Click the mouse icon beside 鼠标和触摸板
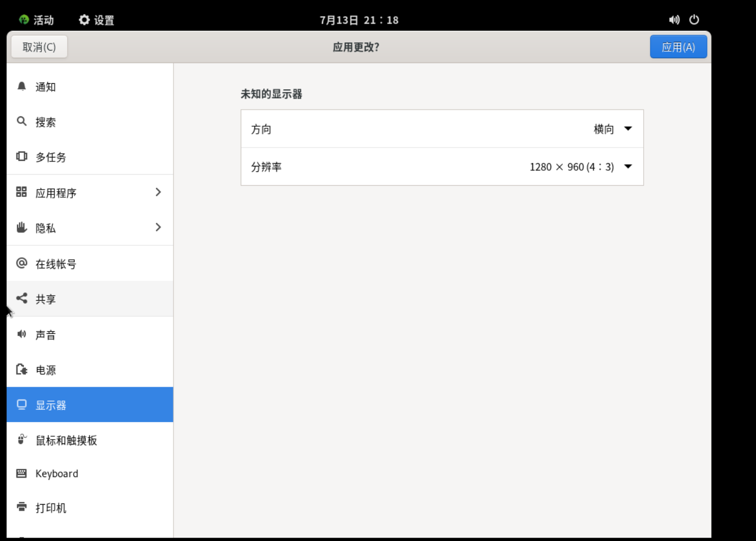This screenshot has width=756, height=541. 21,440
